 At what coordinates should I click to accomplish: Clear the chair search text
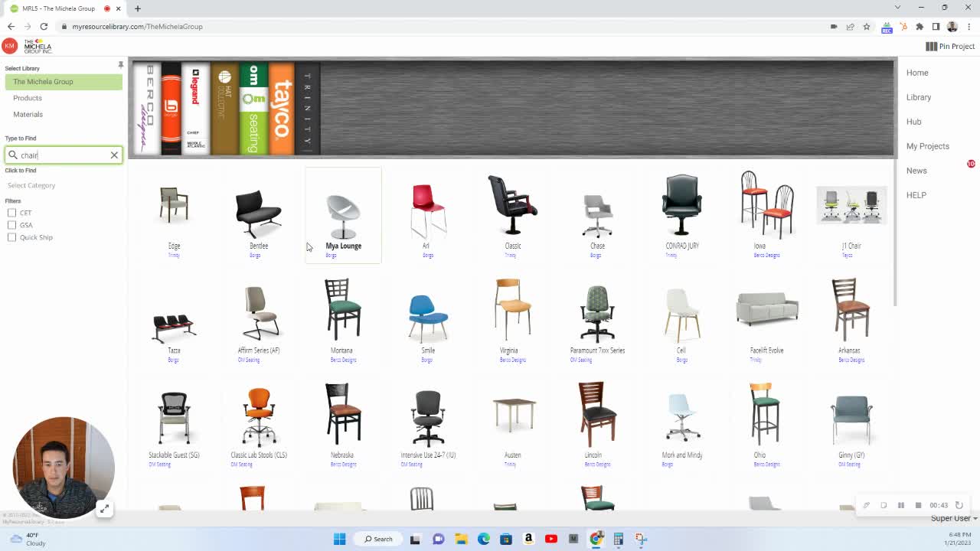coord(114,155)
